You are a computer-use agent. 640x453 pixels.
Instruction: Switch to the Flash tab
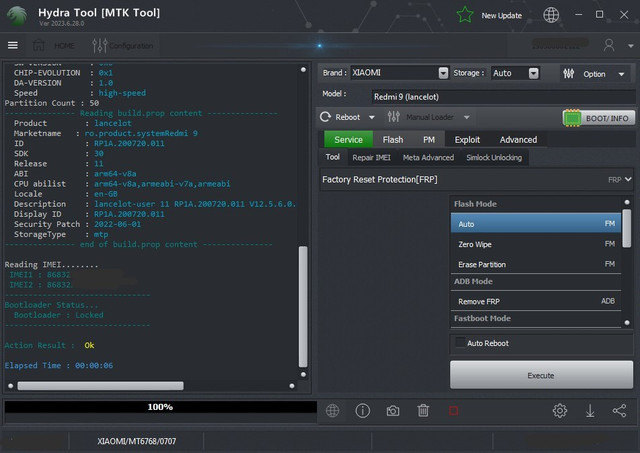(x=393, y=140)
